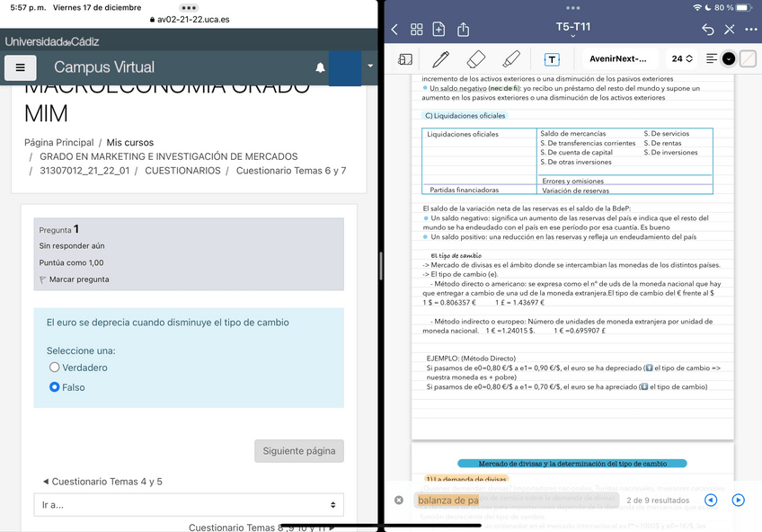Add a new page to the notebook

pos(439,29)
